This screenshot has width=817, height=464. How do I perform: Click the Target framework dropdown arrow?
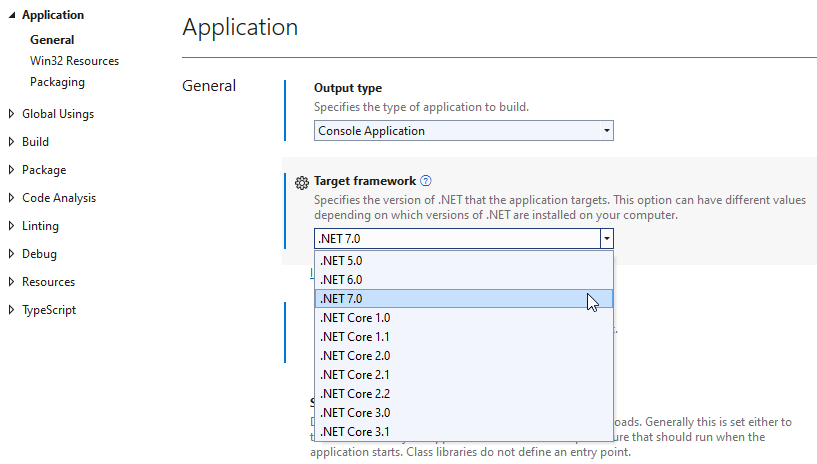tap(606, 239)
